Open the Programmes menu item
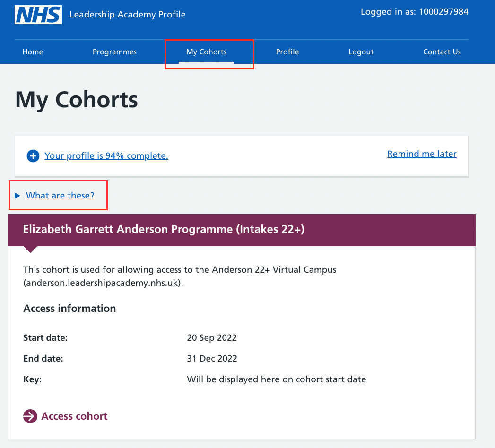 (114, 52)
